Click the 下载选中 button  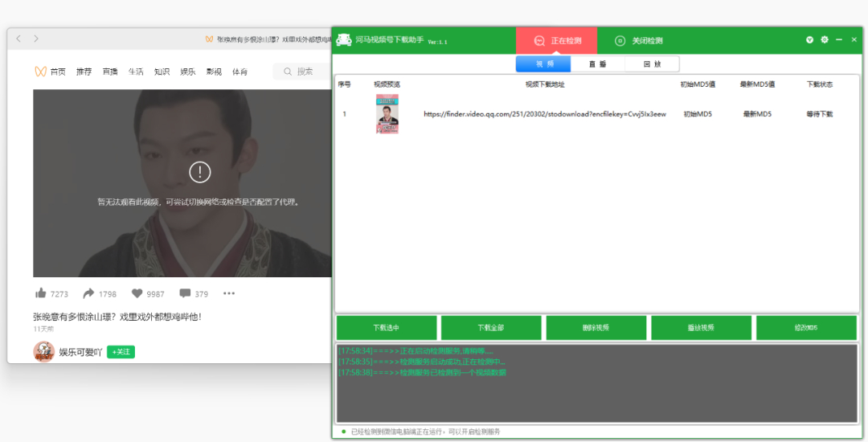point(387,328)
